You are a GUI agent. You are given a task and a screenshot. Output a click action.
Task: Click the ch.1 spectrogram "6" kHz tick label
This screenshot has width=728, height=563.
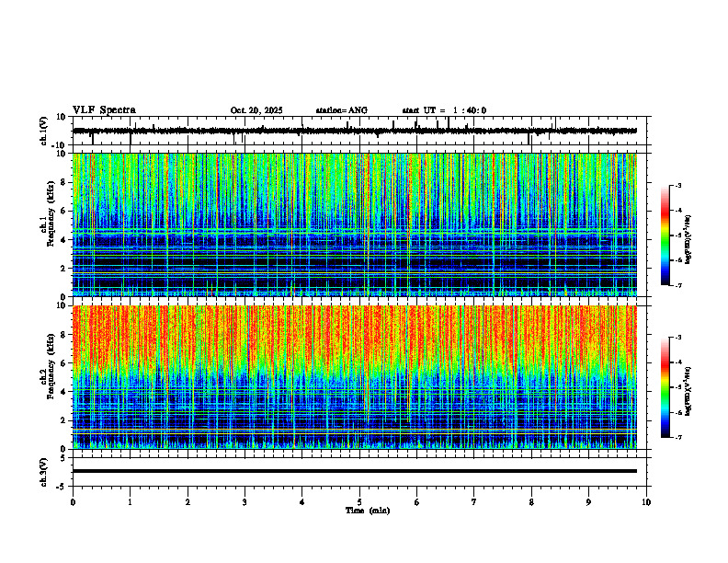(63, 211)
